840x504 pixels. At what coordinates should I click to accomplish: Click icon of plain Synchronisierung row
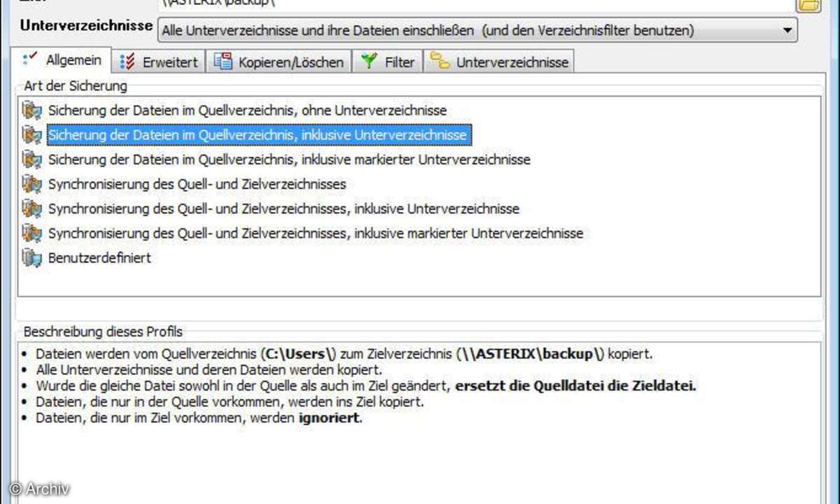coord(32,184)
